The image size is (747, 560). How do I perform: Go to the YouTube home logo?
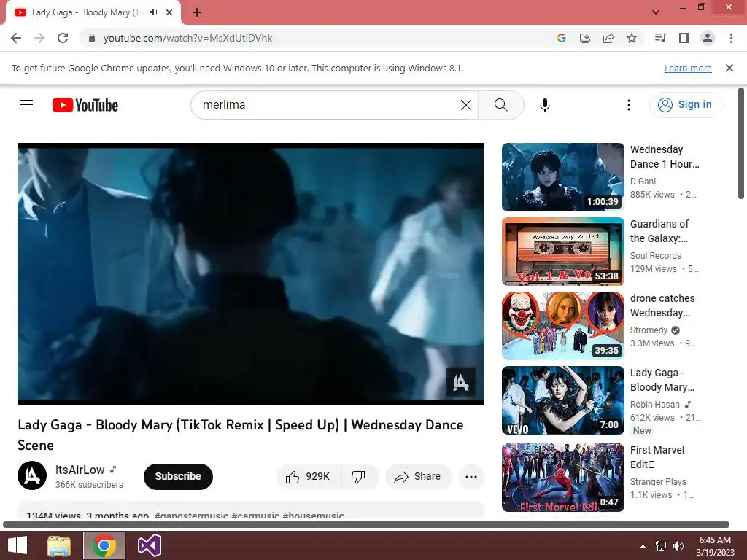pos(85,105)
